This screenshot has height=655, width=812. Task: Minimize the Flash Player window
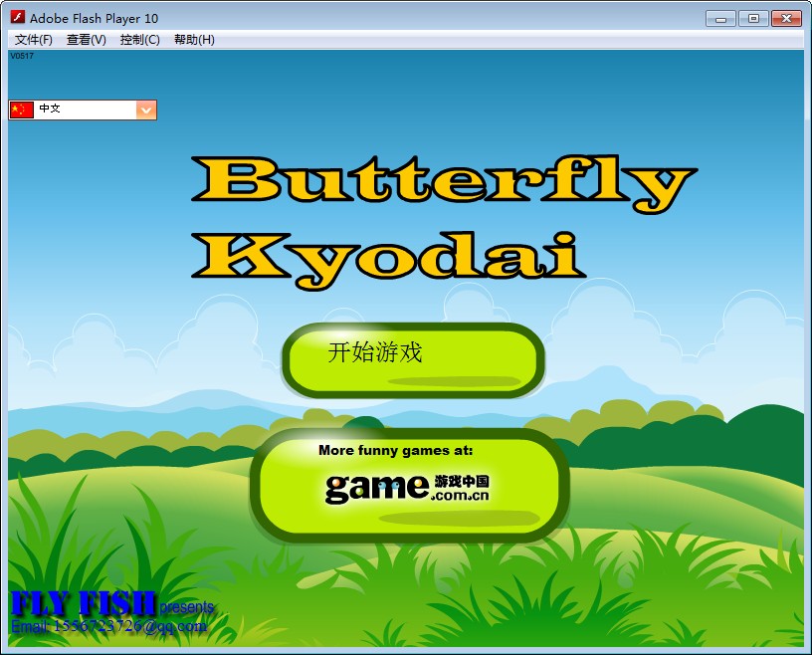[720, 18]
